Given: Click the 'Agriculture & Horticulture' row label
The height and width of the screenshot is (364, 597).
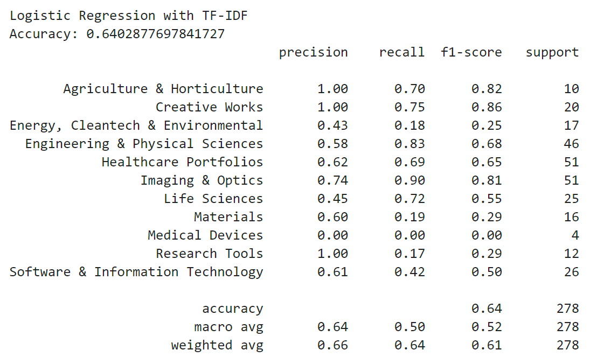Looking at the screenshot, I should (163, 89).
